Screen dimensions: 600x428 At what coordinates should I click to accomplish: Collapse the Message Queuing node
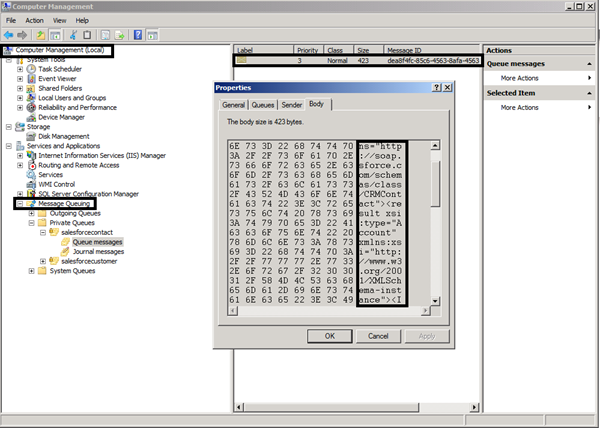coord(20,204)
